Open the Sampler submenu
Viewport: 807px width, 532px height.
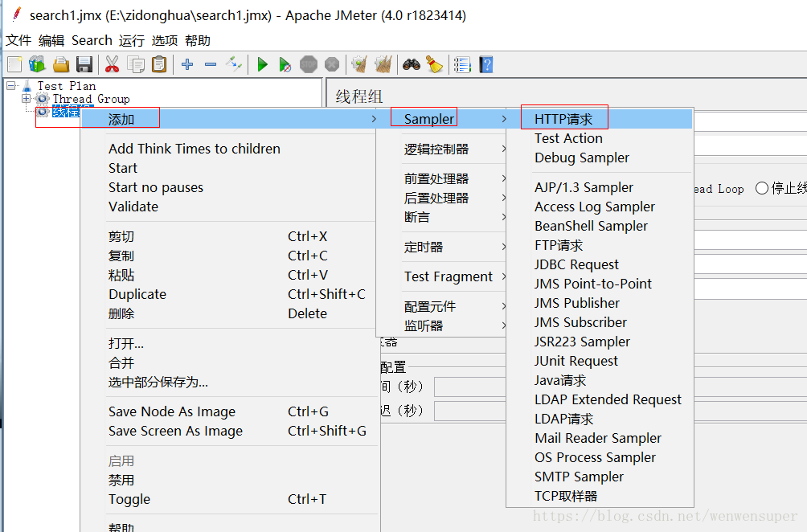[443, 119]
